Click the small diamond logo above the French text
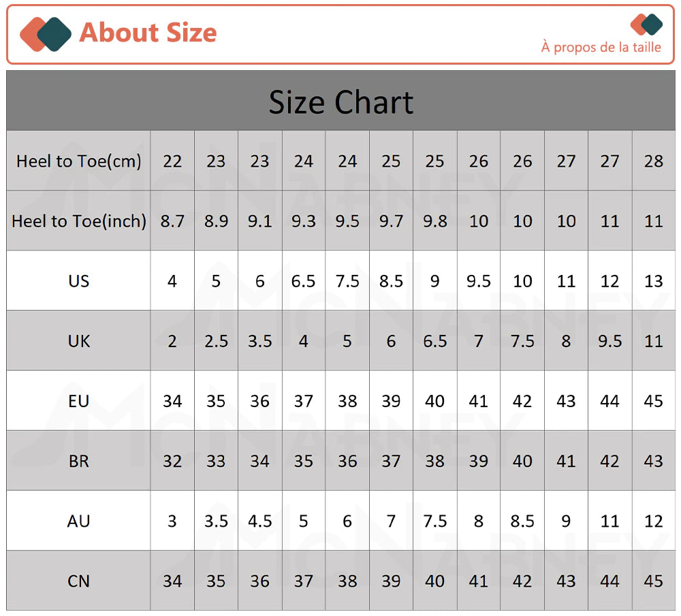681x616 pixels. pos(646,25)
